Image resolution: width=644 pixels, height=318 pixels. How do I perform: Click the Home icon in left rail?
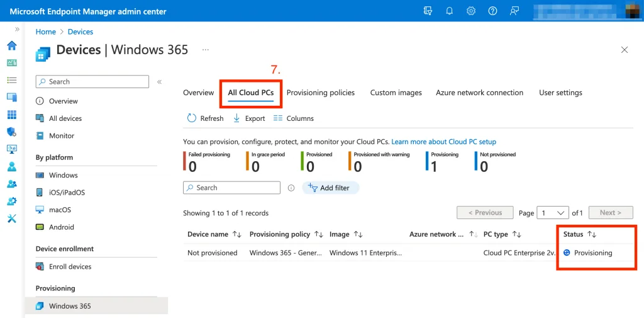[11, 45]
